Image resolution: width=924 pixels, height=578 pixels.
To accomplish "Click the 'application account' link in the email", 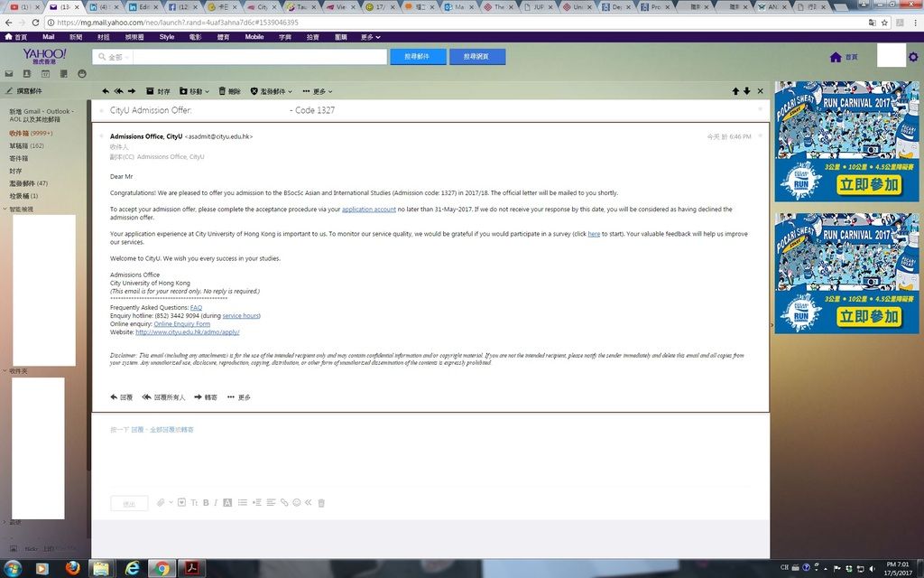I will point(368,210).
